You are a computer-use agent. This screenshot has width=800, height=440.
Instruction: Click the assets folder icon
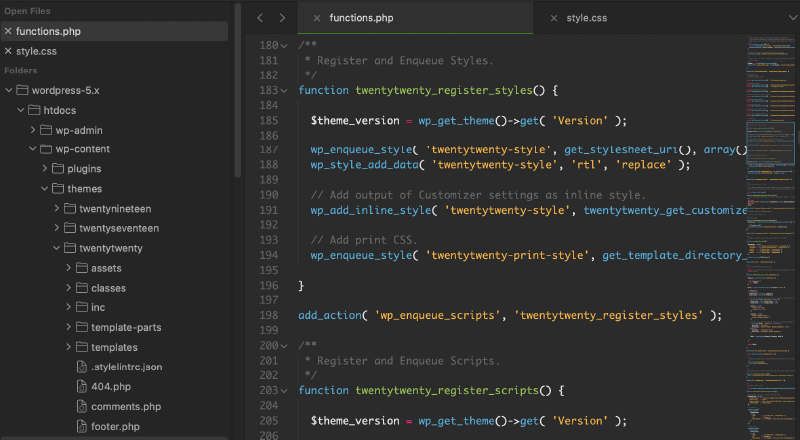pos(82,268)
